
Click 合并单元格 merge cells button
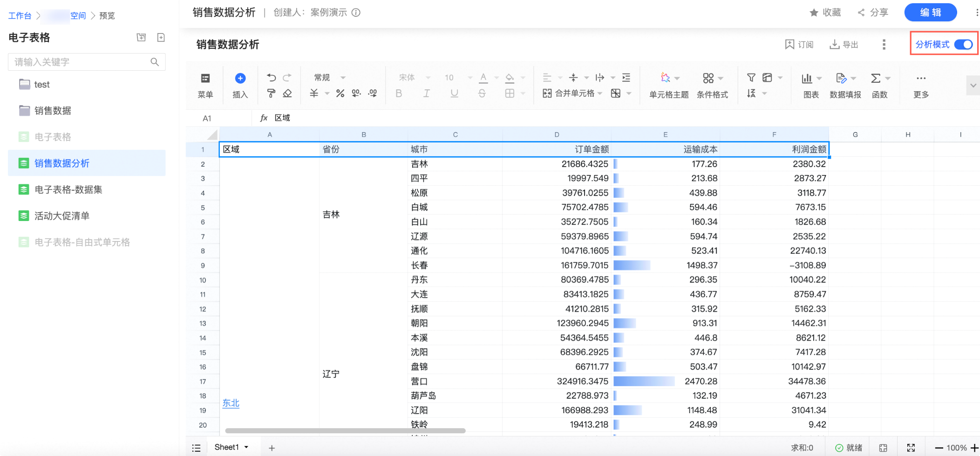click(569, 94)
